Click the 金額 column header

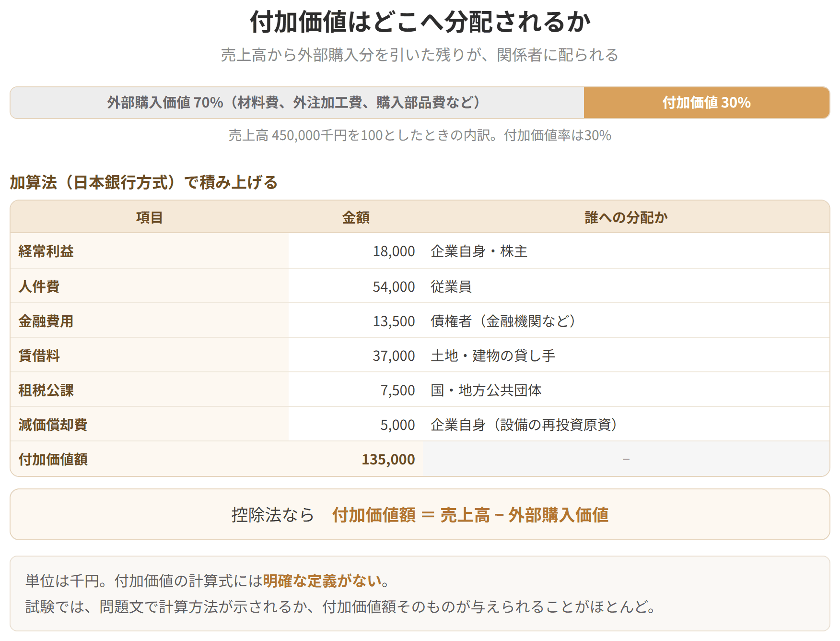click(356, 217)
